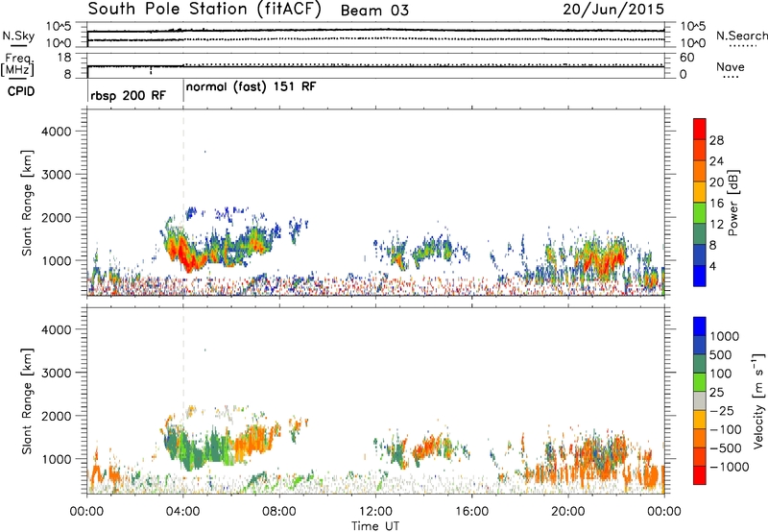768x532 pixels.
Task: Click the "Nave" legend label
Action: point(730,66)
